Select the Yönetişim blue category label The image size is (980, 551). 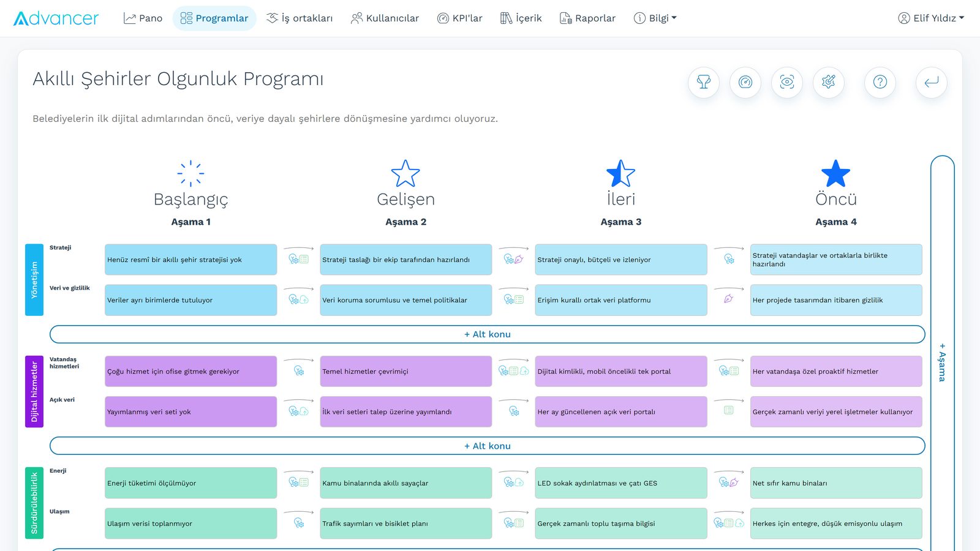click(x=34, y=280)
